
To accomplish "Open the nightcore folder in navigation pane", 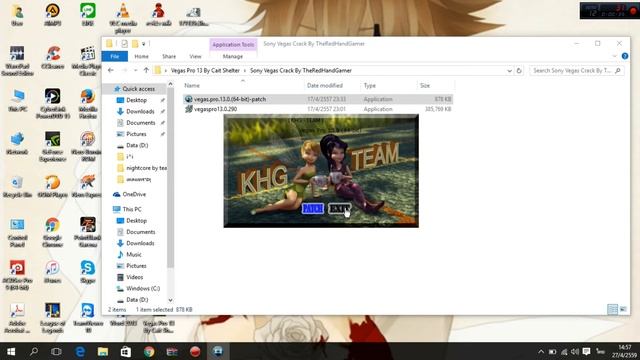I will coord(142,168).
